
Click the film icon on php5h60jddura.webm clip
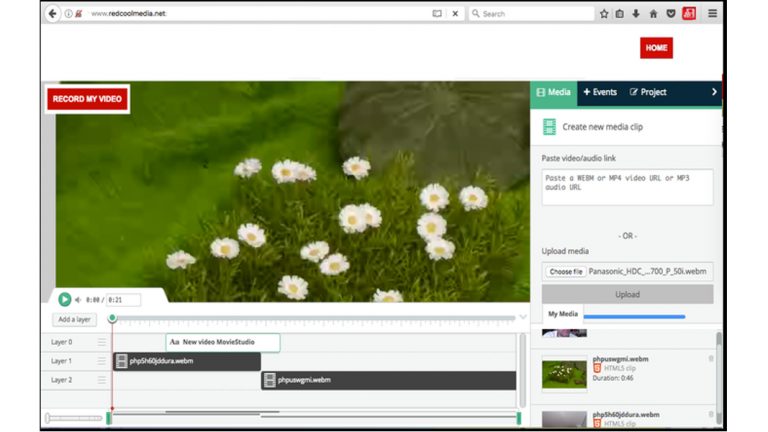coord(121,361)
